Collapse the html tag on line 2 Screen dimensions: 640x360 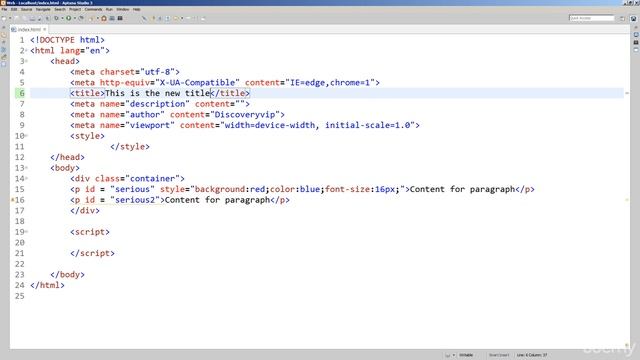(27, 51)
